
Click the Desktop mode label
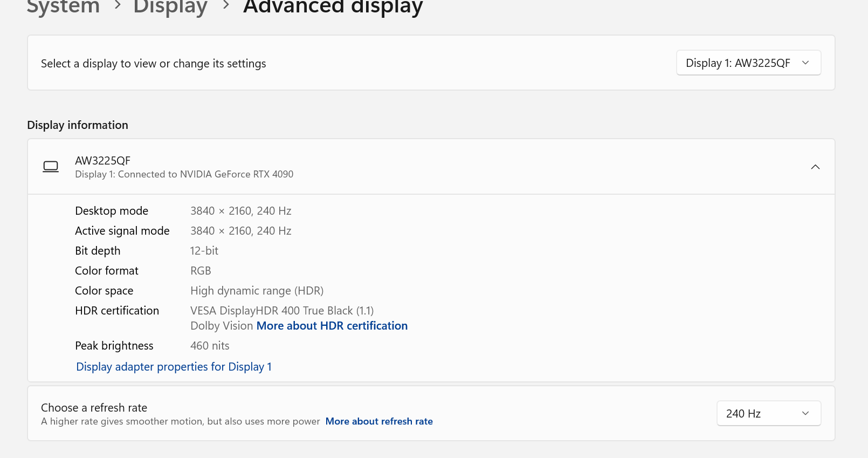(112, 211)
